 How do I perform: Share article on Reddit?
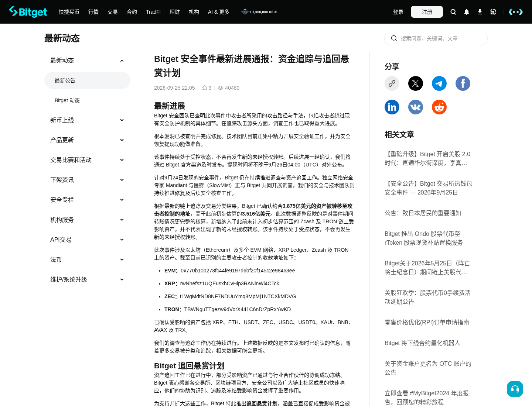(439, 107)
